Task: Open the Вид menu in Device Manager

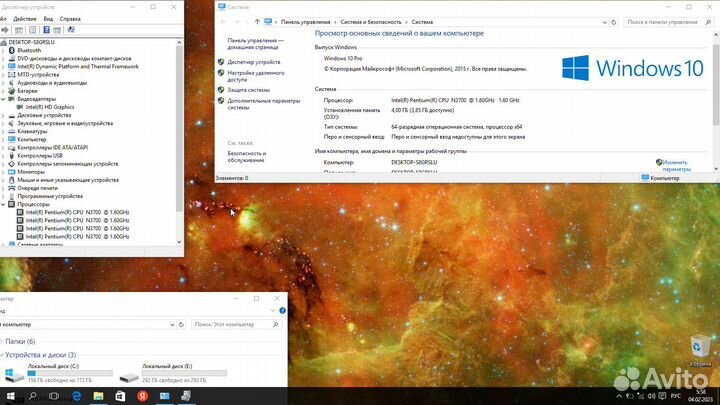Action: point(48,19)
